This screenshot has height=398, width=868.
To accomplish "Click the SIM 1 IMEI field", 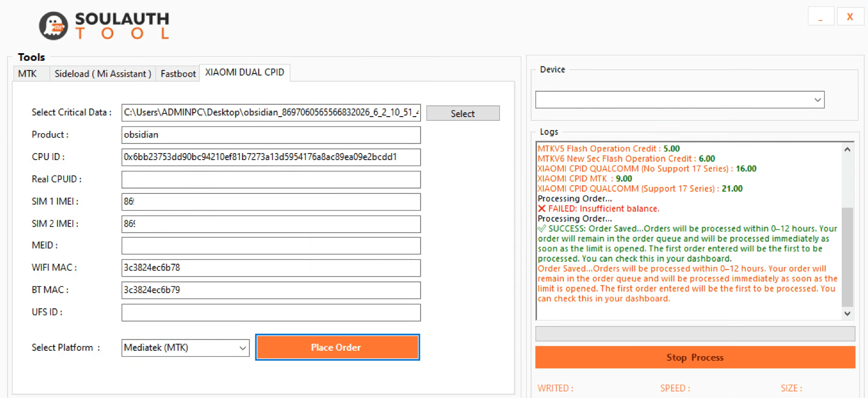I will (271, 201).
